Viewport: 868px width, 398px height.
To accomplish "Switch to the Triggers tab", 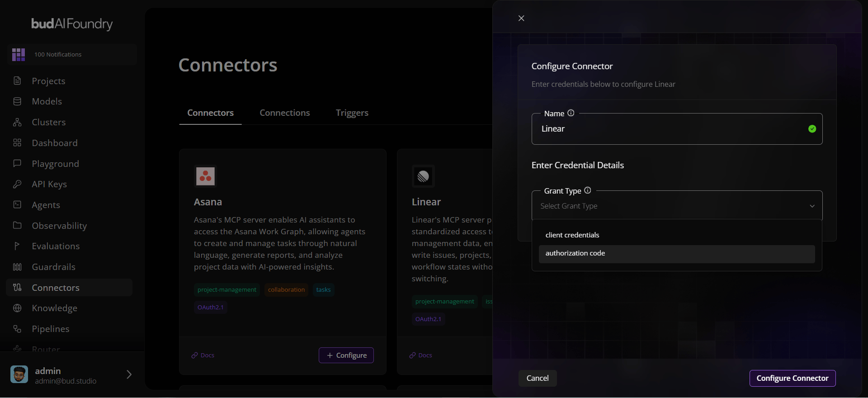I will 352,113.
